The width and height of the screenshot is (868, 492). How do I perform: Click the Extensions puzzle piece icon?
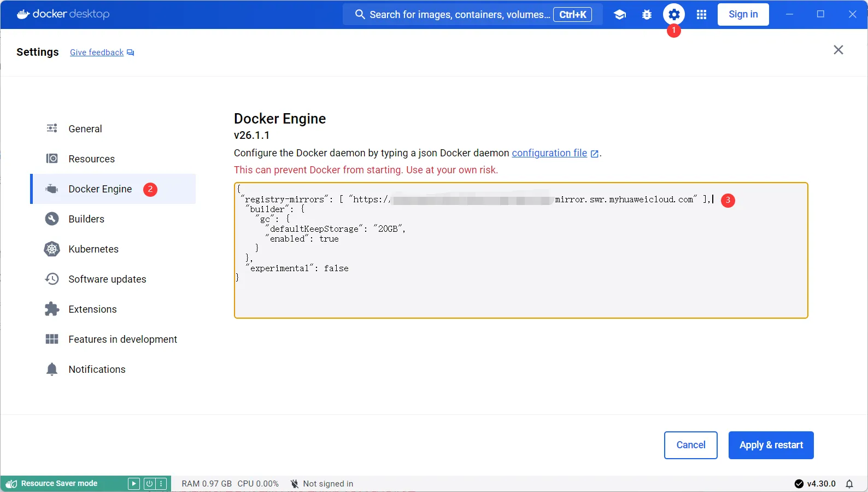tap(52, 309)
